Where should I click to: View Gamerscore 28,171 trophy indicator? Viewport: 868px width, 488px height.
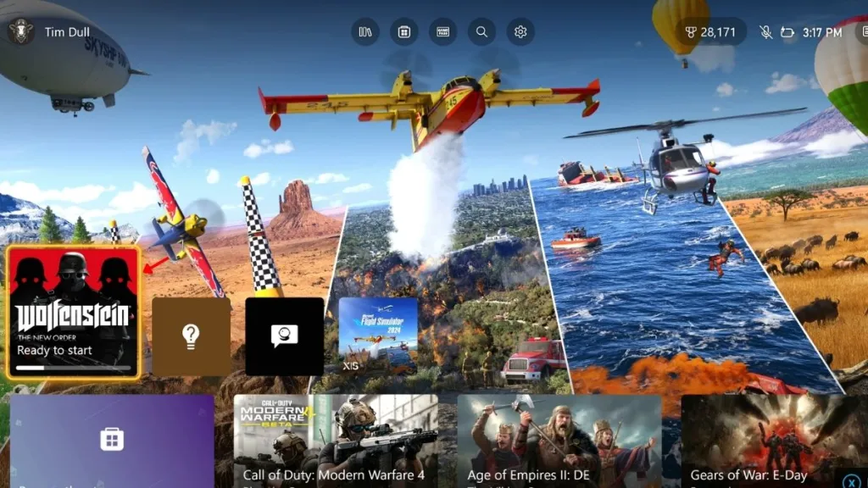pos(710,32)
